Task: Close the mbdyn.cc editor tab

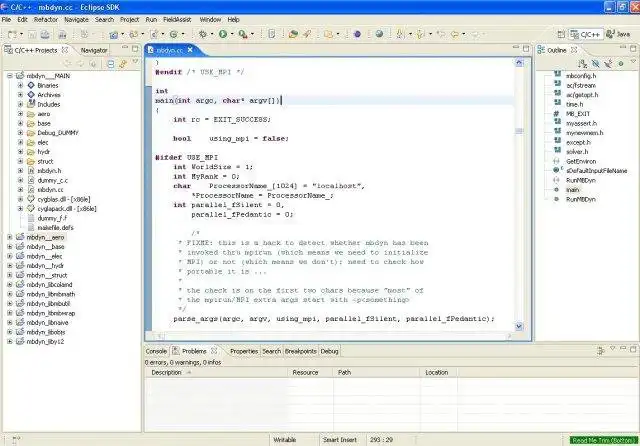Action: click(x=190, y=49)
